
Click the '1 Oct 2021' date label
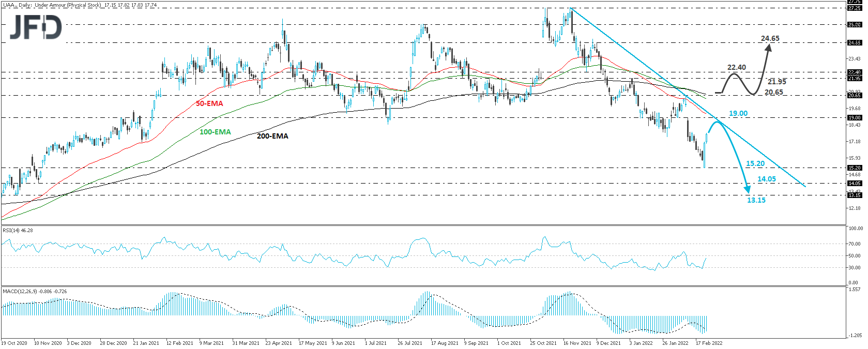[x=509, y=343]
